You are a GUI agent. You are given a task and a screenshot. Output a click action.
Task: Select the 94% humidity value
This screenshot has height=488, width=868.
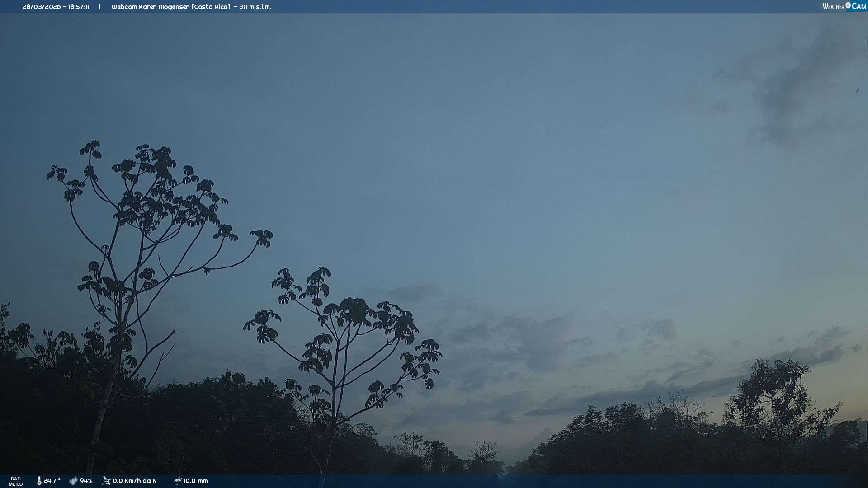point(86,481)
